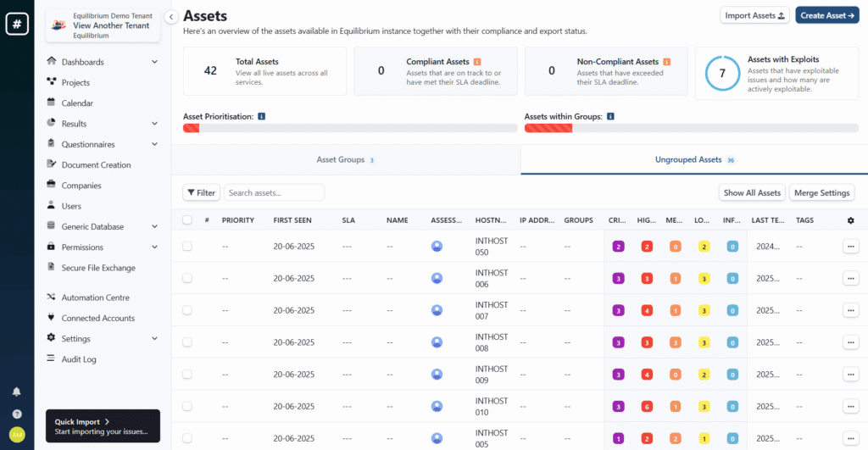
Task: Open the Secure File Exchange icon
Action: tap(52, 268)
